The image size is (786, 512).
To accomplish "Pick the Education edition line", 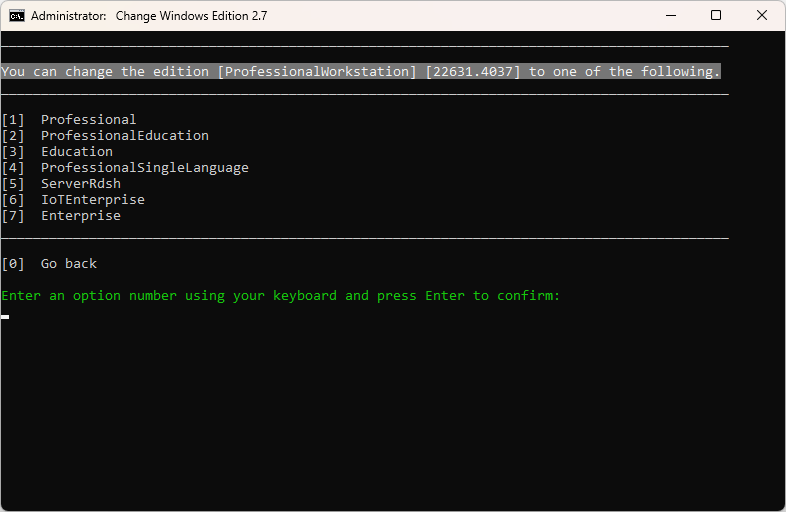I will point(76,152).
